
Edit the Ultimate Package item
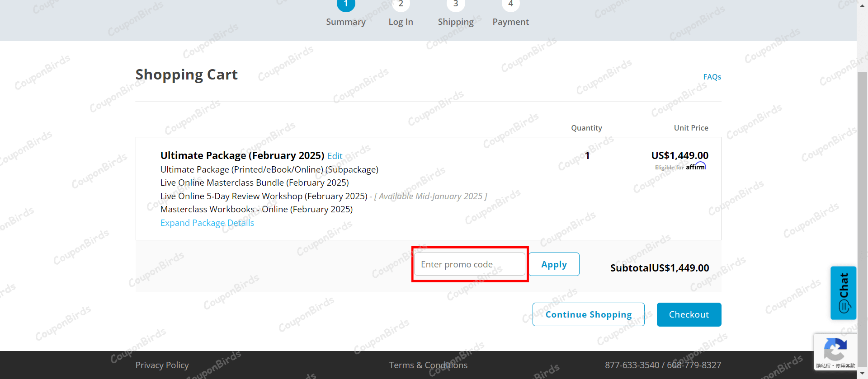click(335, 156)
